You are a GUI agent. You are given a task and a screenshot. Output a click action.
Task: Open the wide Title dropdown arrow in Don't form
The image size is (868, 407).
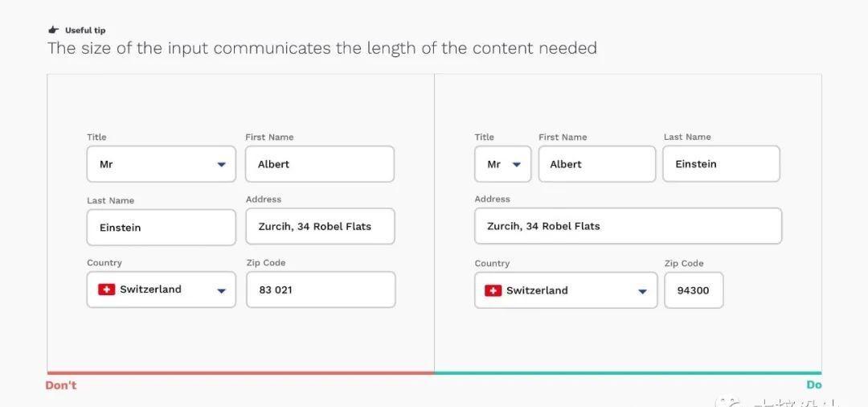pos(222,164)
